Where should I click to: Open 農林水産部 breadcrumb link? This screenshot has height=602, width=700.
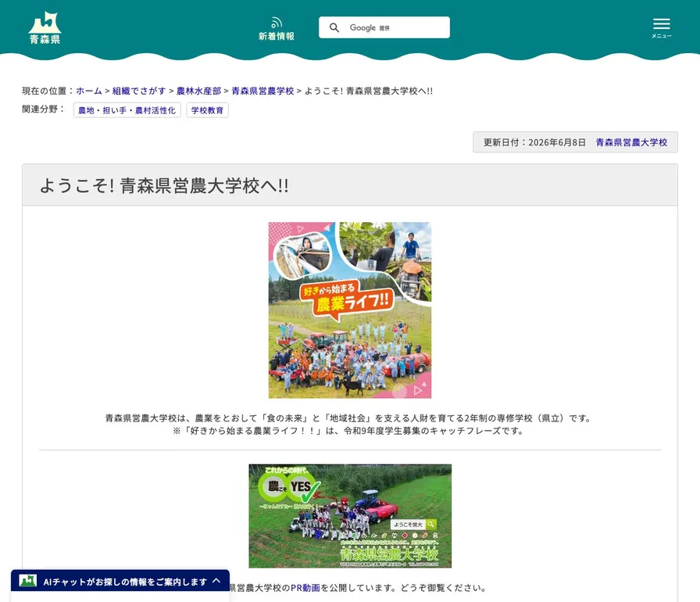click(198, 91)
